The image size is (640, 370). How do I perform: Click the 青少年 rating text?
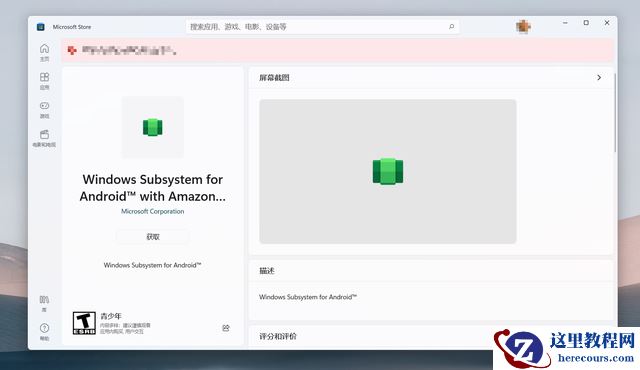[x=111, y=316]
